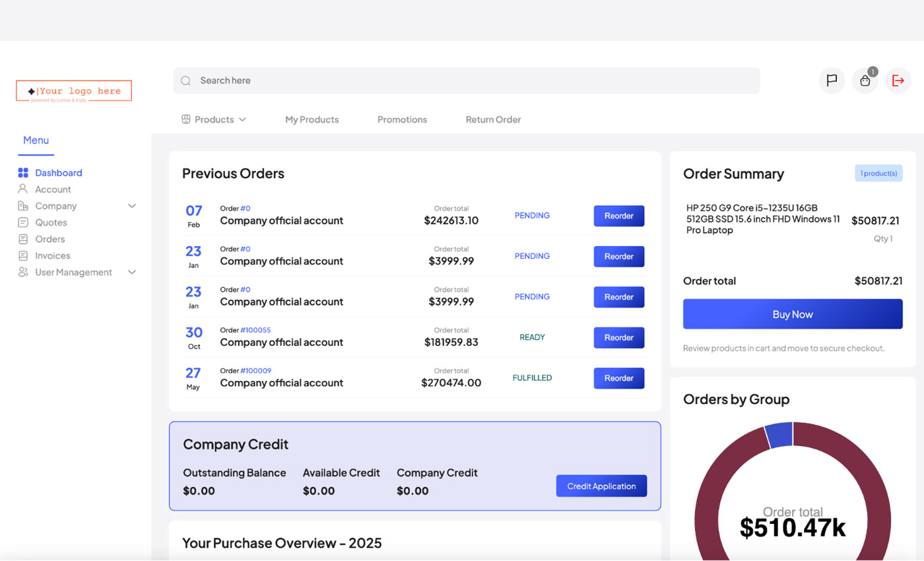
Task: Click the Outstanding Balance label
Action: pos(234,473)
